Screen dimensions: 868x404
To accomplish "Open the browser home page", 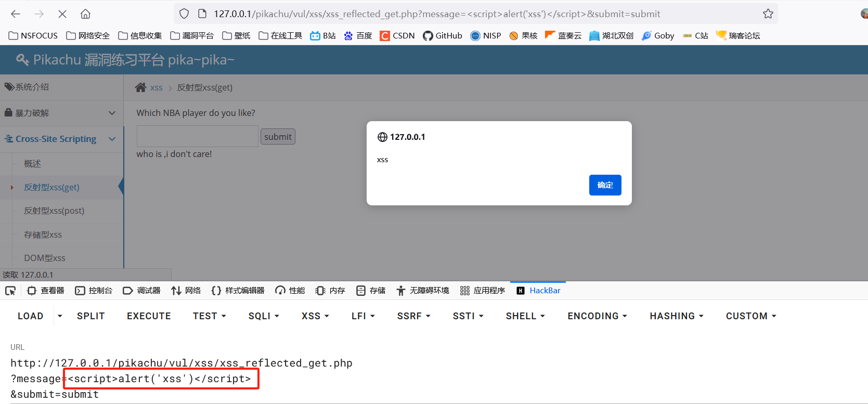I will click(x=86, y=14).
